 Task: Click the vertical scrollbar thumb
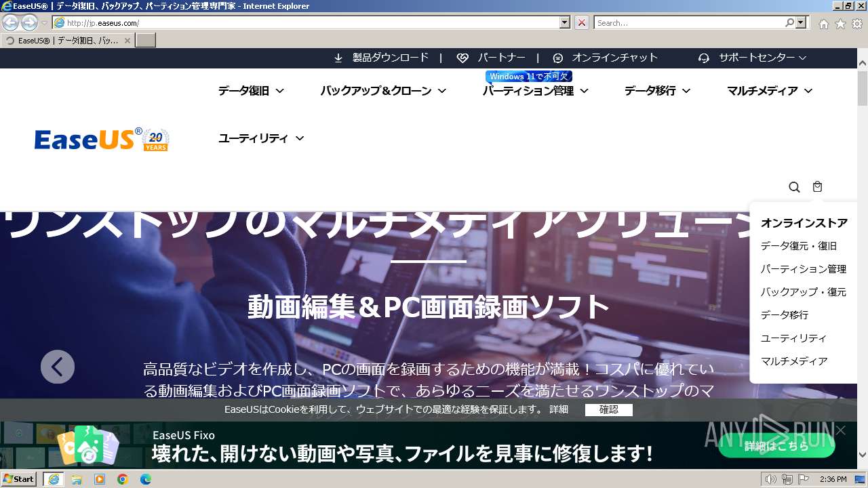click(863, 87)
